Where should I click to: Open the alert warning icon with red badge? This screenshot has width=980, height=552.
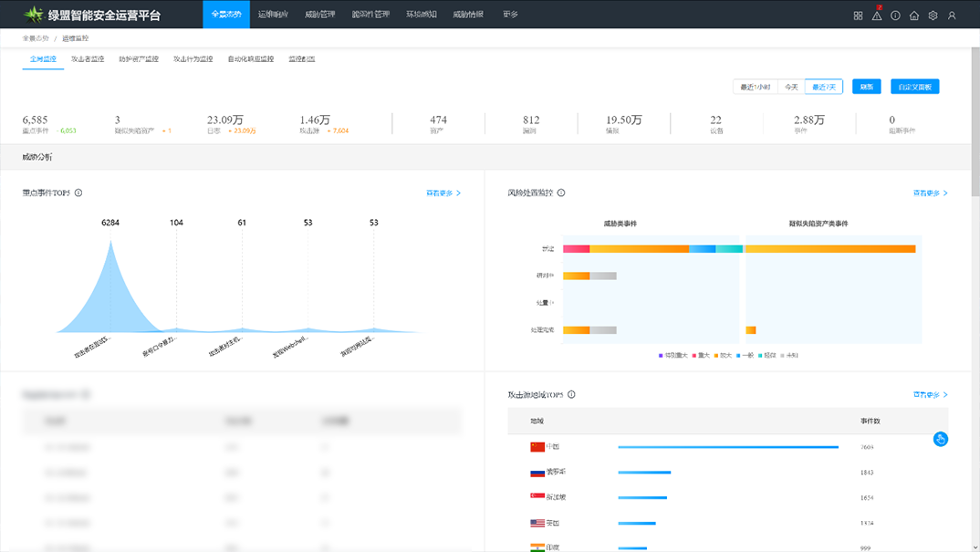tap(876, 16)
